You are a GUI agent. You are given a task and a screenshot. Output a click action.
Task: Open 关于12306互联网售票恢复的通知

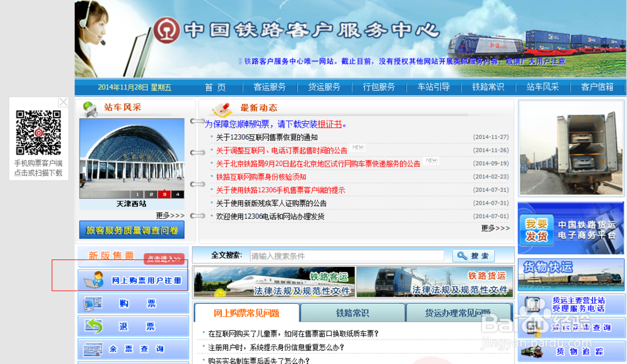point(266,137)
